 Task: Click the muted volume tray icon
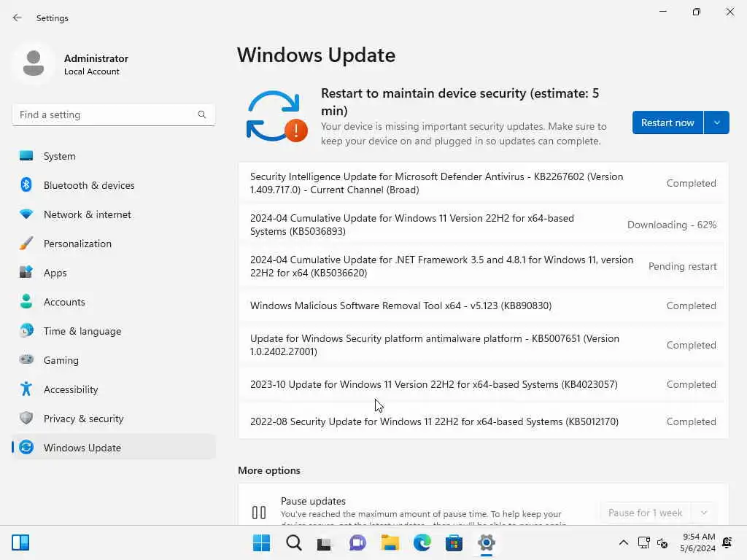pyautogui.click(x=662, y=542)
